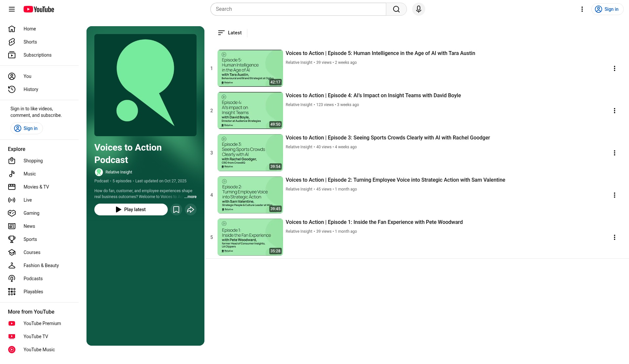Open the hamburger guide menu

12,9
